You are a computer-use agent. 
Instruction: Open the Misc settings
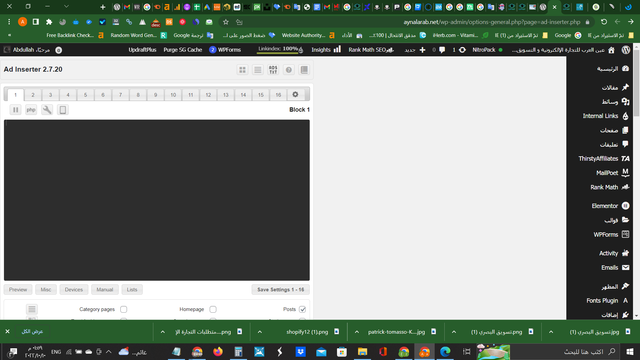tap(46, 290)
